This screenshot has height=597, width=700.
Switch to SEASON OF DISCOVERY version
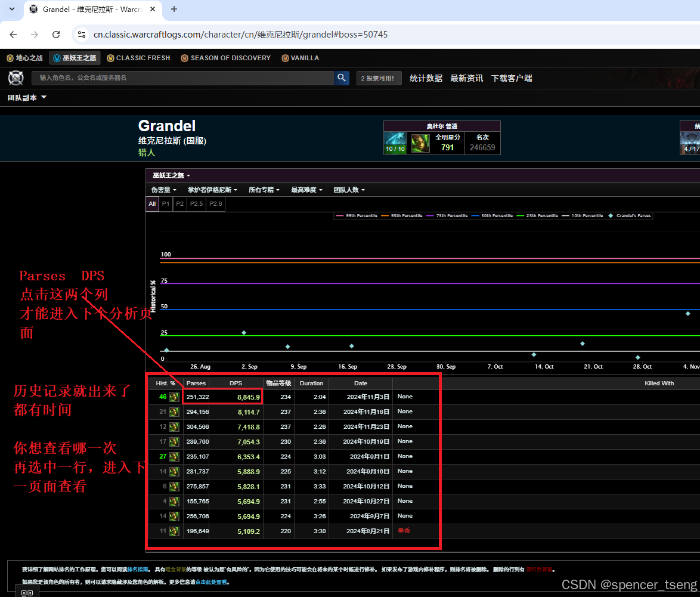(226, 58)
